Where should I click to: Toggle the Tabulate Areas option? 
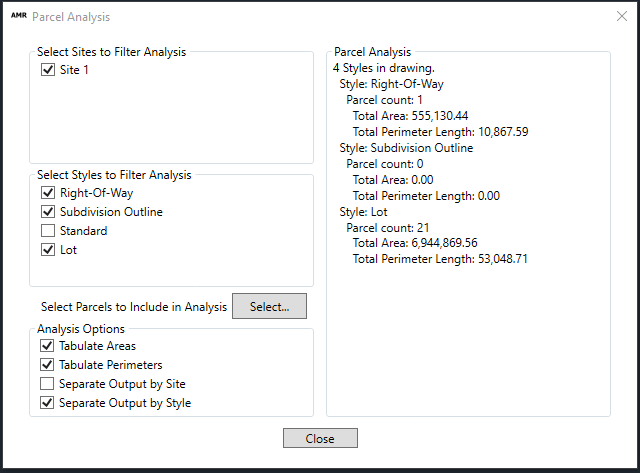pyautogui.click(x=48, y=346)
